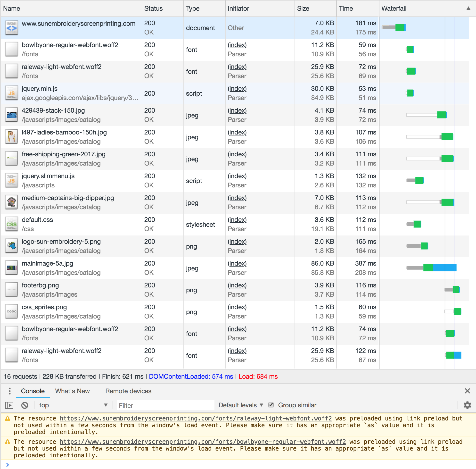This screenshot has height=469, width=476.
Task: Click the CSS icon next to default.css
Action: tap(12, 224)
